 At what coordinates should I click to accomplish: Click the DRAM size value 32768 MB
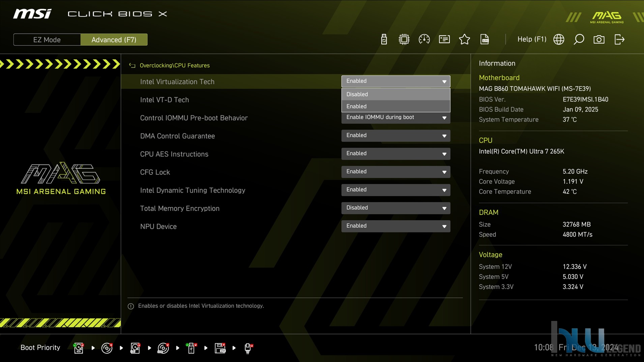(577, 224)
